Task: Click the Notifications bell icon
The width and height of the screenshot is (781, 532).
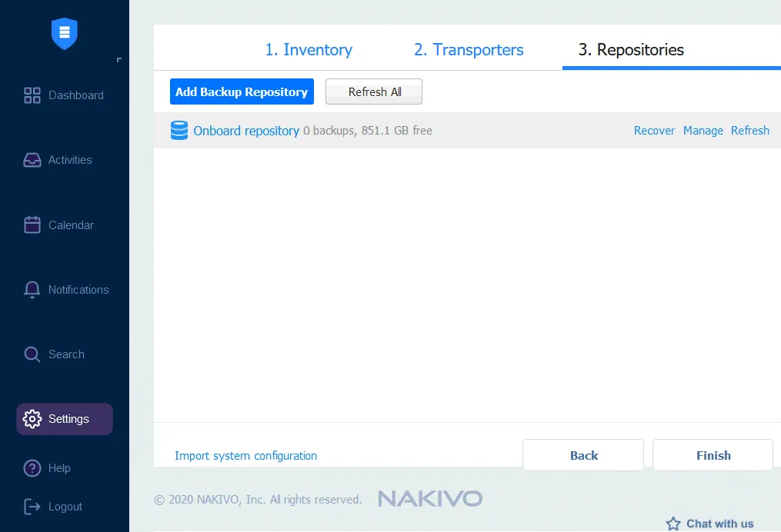Action: pos(32,290)
